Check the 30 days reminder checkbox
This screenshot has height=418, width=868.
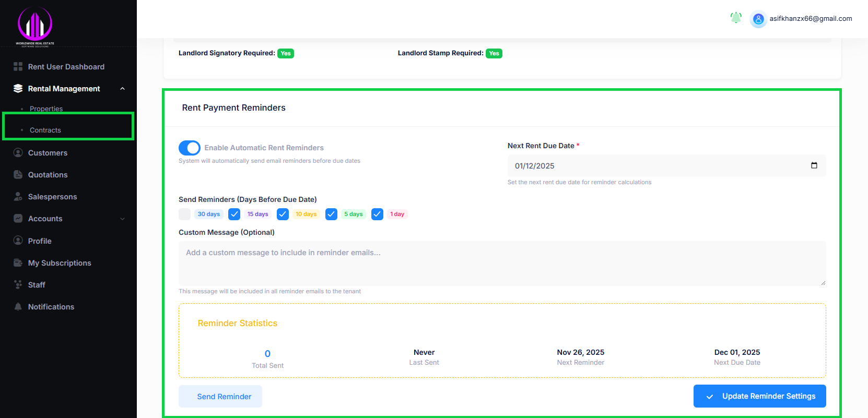click(x=184, y=214)
